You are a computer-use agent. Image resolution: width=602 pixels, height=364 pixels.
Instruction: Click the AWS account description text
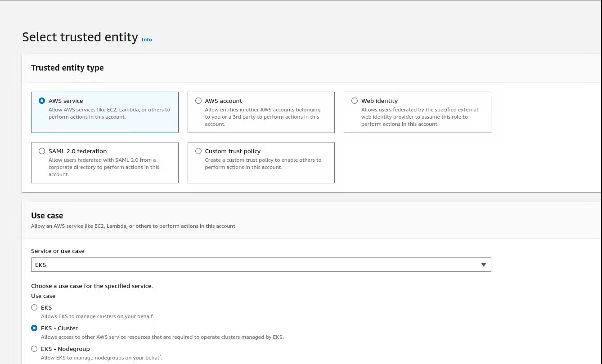coord(263,117)
